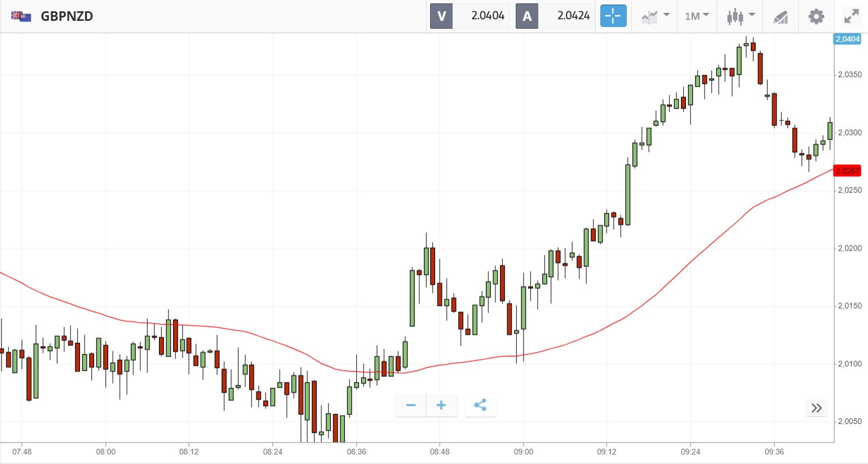Select the drawing tools pencil icon
The height and width of the screenshot is (464, 868).
780,17
